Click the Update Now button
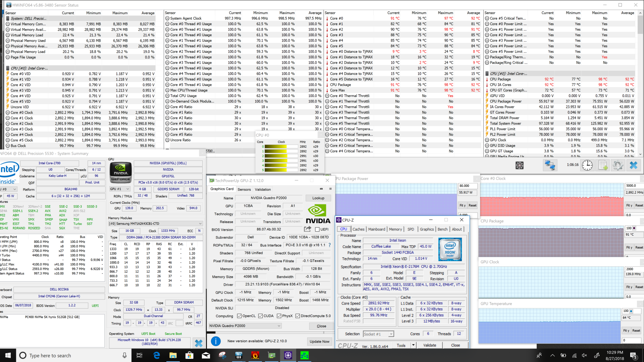The image size is (644, 362). tap(319, 342)
